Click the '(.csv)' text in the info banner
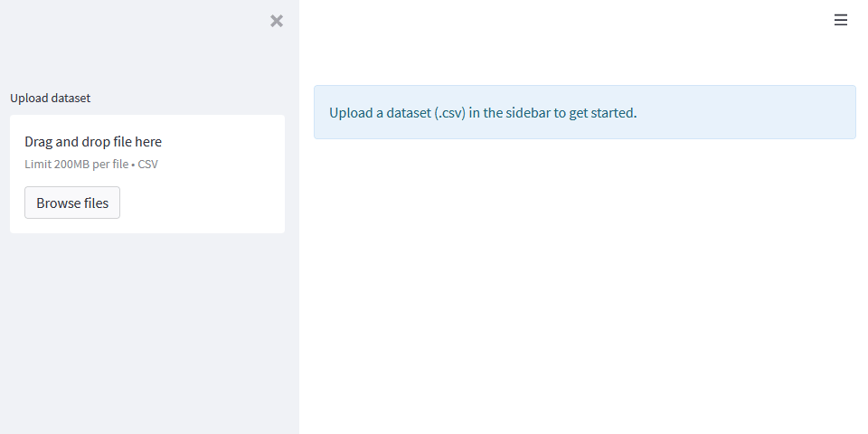 tap(449, 113)
